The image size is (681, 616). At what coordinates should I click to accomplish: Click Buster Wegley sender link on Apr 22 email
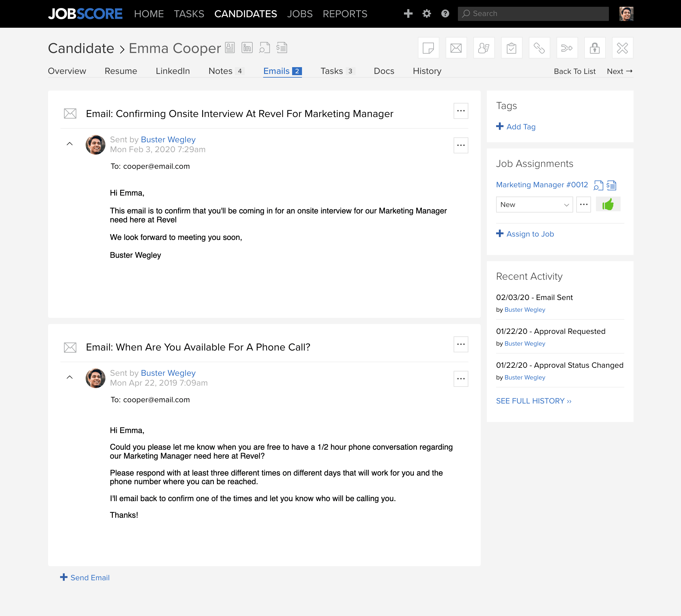point(168,373)
